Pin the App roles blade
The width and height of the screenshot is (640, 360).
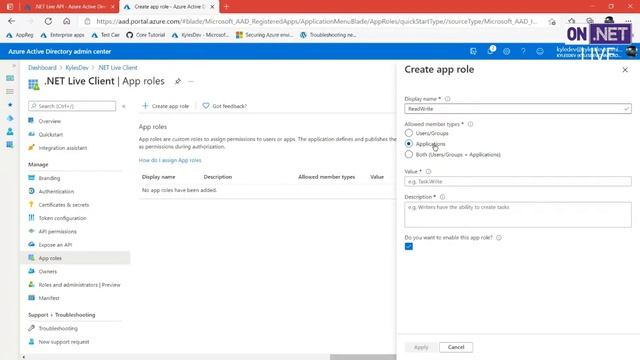178,81
